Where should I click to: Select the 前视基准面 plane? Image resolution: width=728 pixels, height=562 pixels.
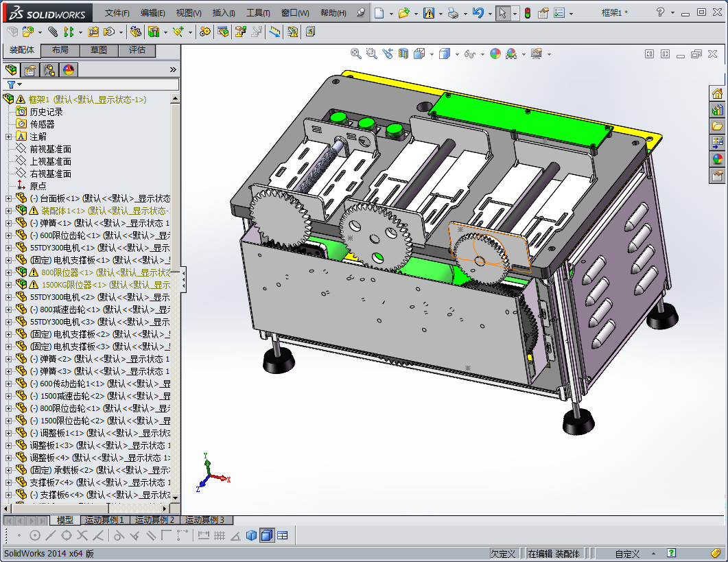tap(51, 149)
